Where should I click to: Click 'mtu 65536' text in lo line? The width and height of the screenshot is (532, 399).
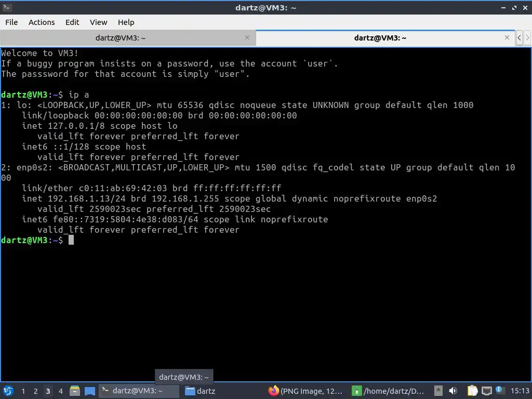pyautogui.click(x=180, y=105)
